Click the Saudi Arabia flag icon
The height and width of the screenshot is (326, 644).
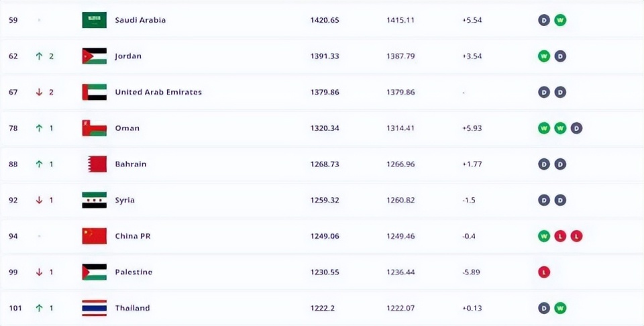tap(94, 20)
